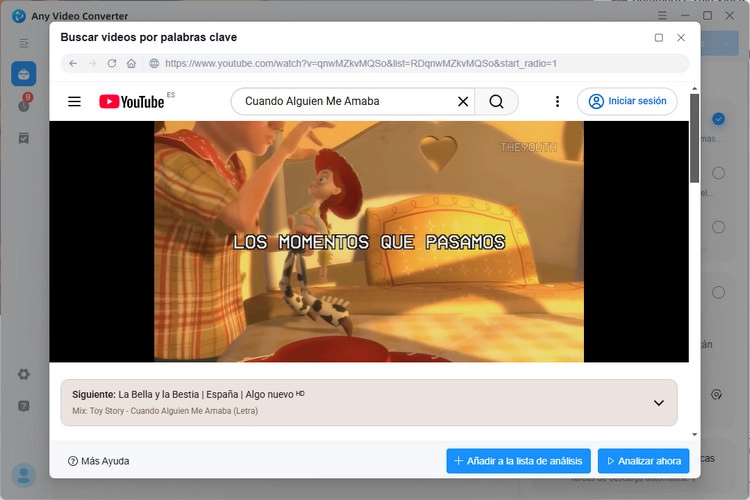The width and height of the screenshot is (750, 500).
Task: Open the user account avatar
Action: (23, 476)
